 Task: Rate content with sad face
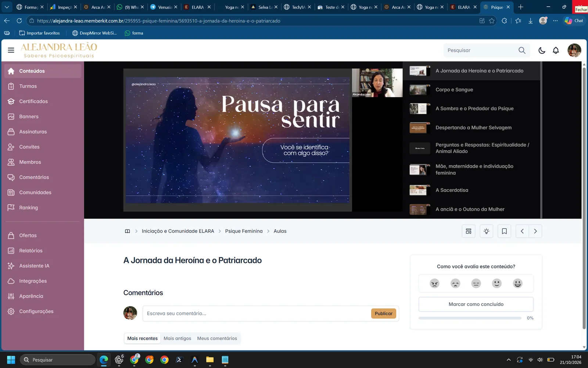point(455,283)
